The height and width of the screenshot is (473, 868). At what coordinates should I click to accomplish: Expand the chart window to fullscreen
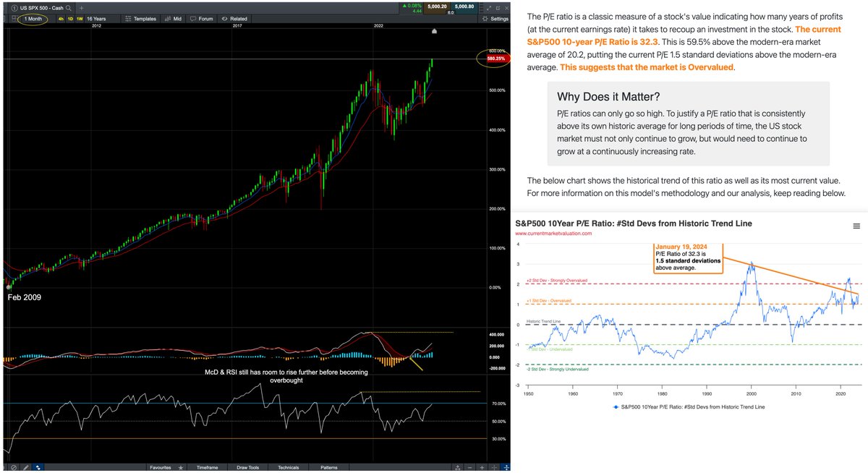pyautogui.click(x=489, y=8)
